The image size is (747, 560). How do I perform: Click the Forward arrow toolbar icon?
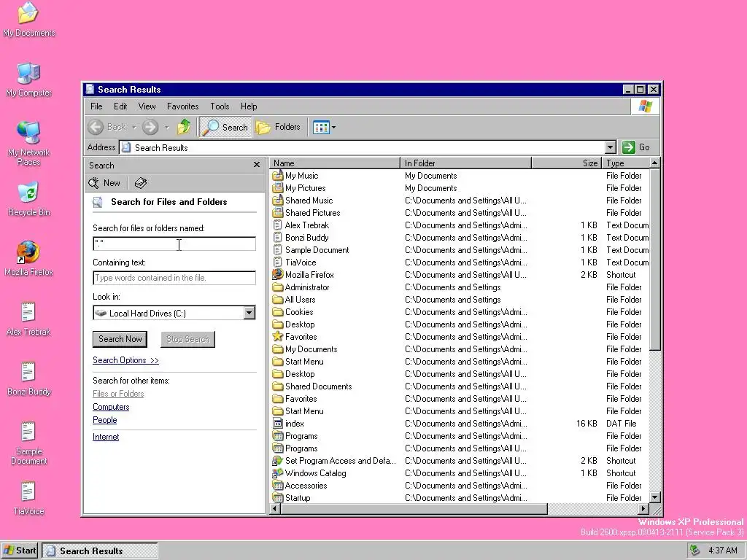coord(150,127)
